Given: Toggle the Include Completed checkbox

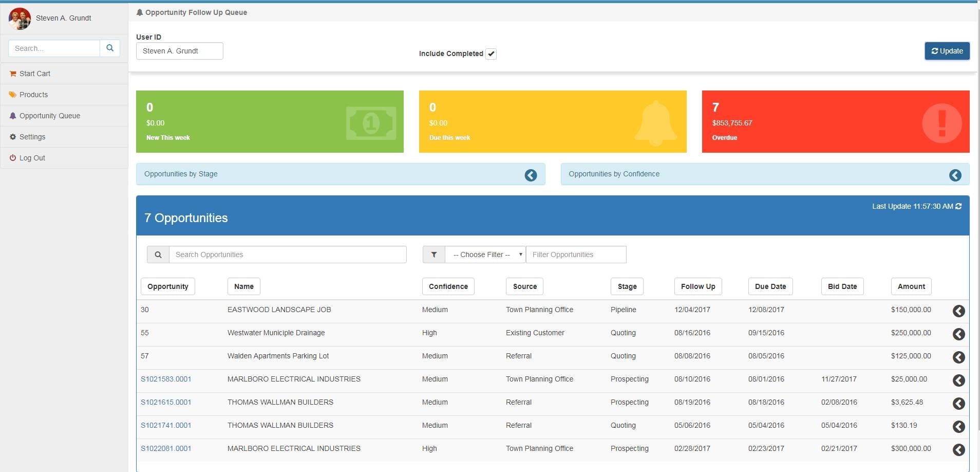Looking at the screenshot, I should [x=491, y=53].
